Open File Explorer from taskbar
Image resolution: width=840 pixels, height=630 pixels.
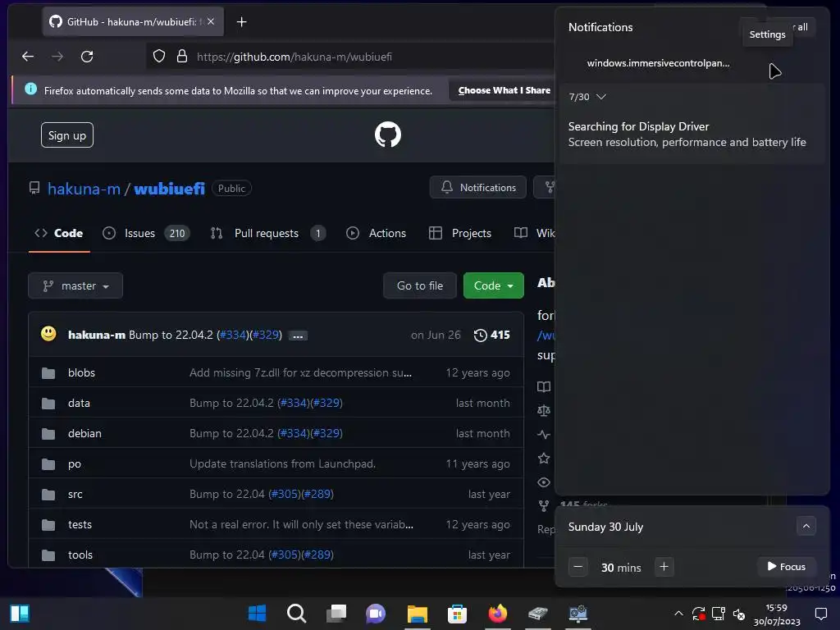coord(418,614)
